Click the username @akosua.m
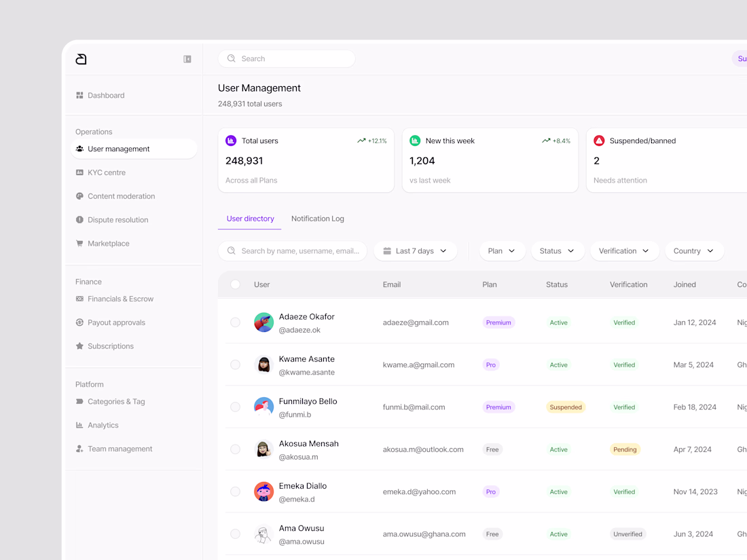747x560 pixels. (298, 457)
